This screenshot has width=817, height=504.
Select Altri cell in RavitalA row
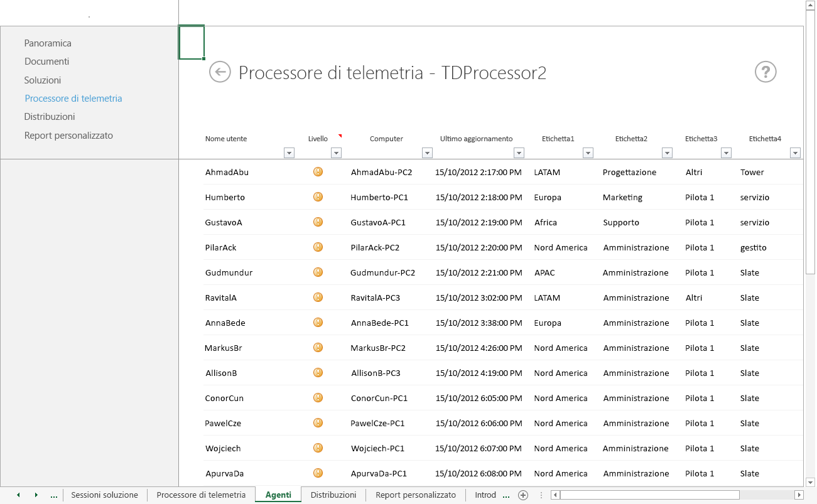pos(694,298)
